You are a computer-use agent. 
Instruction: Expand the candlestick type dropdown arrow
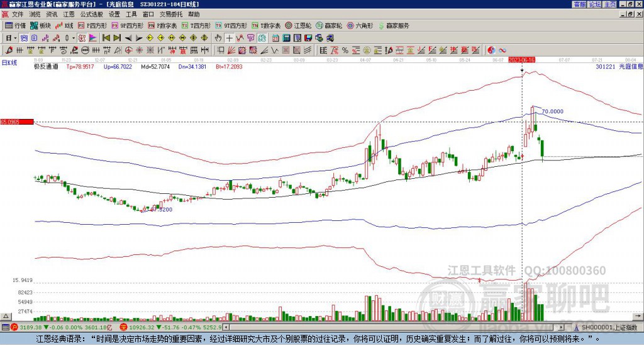[74, 38]
